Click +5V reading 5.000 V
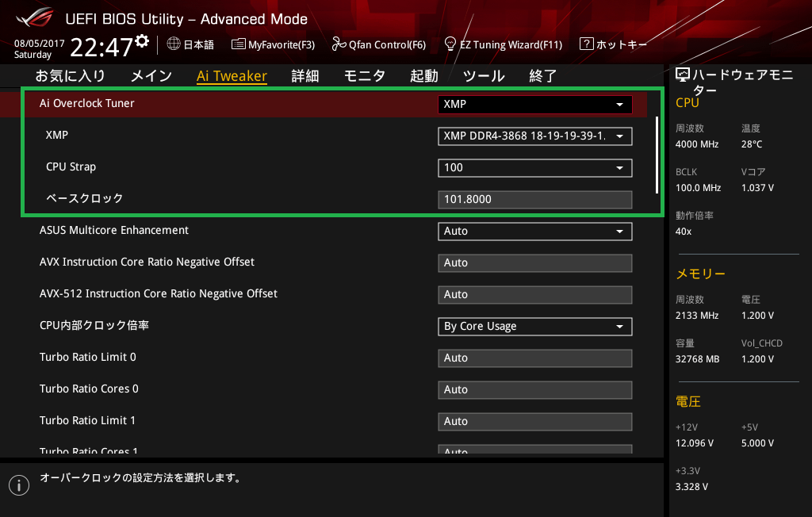 point(757,443)
